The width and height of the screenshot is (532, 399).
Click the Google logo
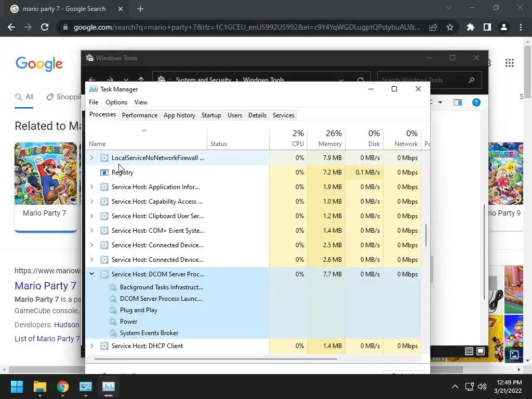39,64
